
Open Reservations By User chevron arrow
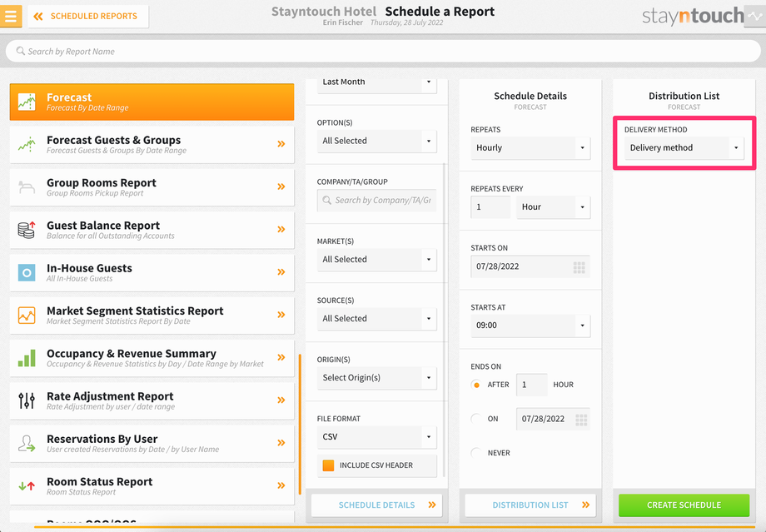pyautogui.click(x=281, y=443)
